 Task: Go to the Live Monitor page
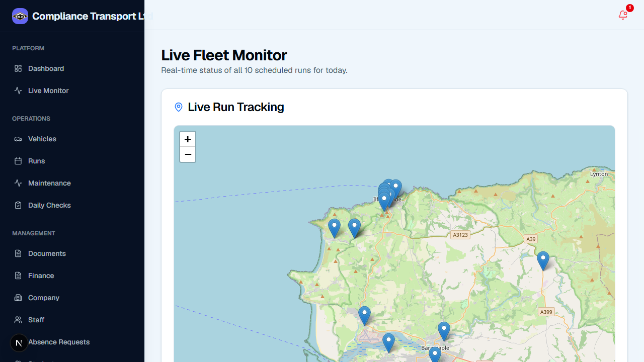tap(72, 90)
